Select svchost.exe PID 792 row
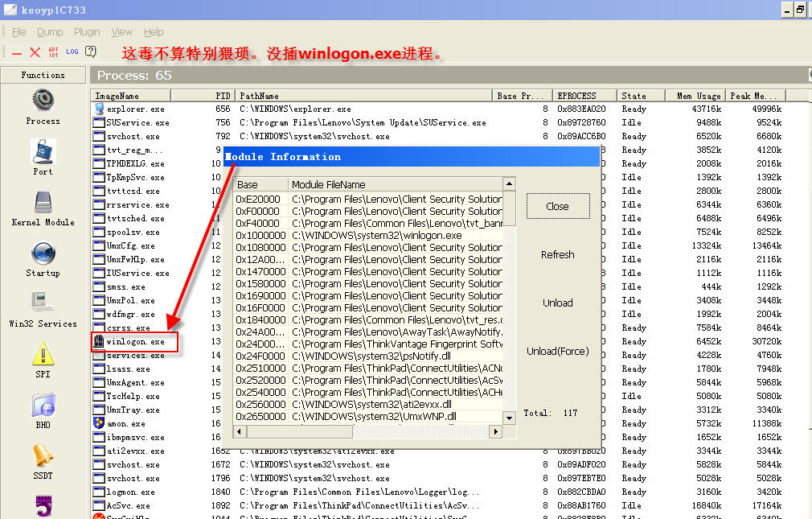 439,136
